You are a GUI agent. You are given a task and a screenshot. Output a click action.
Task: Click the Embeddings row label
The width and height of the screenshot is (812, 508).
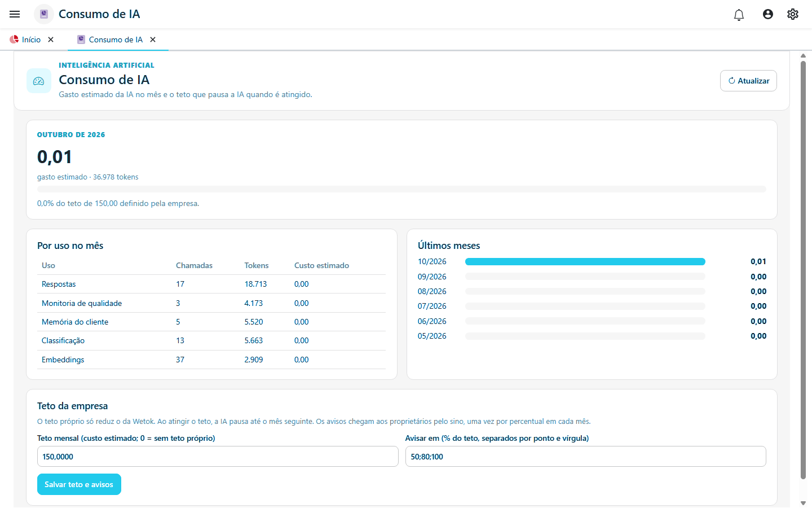point(63,360)
